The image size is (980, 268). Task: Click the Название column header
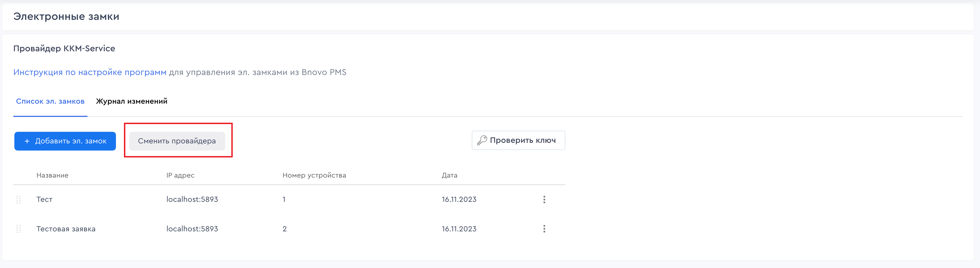(x=52, y=175)
